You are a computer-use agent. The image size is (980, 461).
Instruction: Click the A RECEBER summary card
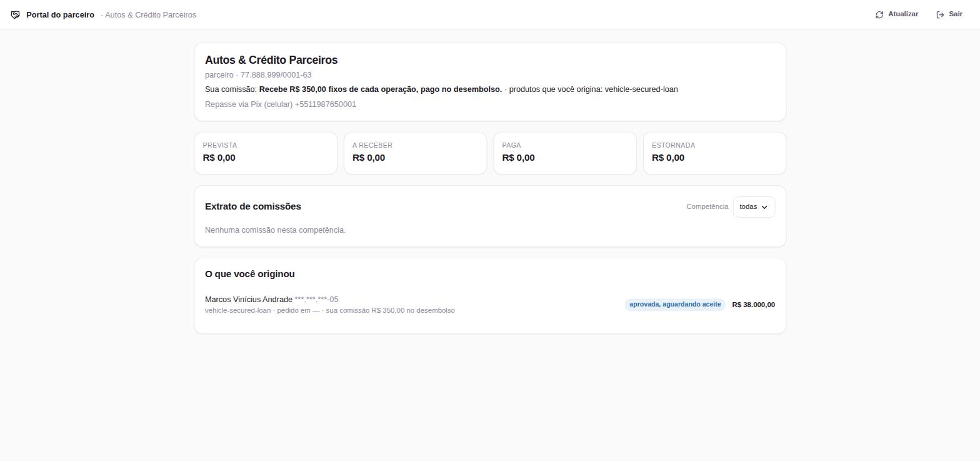415,153
